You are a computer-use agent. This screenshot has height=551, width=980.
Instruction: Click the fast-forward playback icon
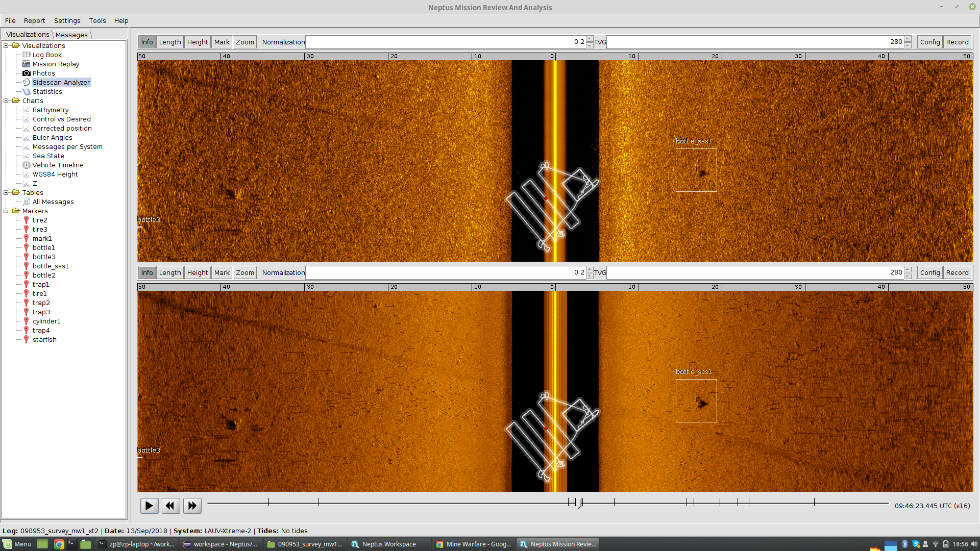point(192,506)
